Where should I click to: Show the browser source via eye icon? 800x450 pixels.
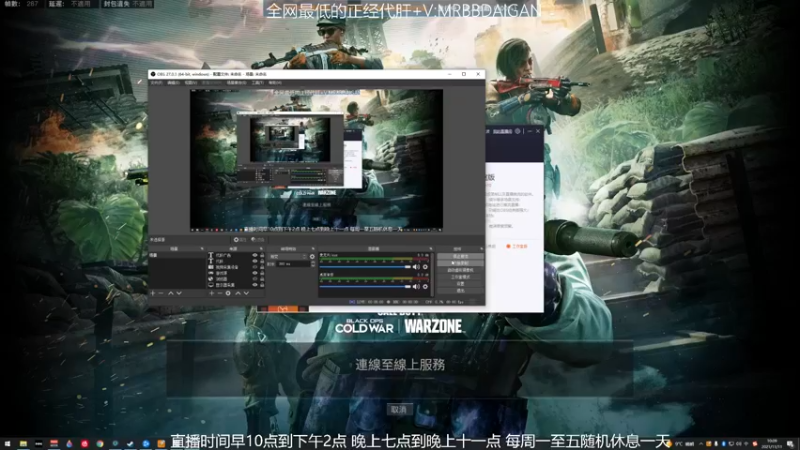coord(255,279)
